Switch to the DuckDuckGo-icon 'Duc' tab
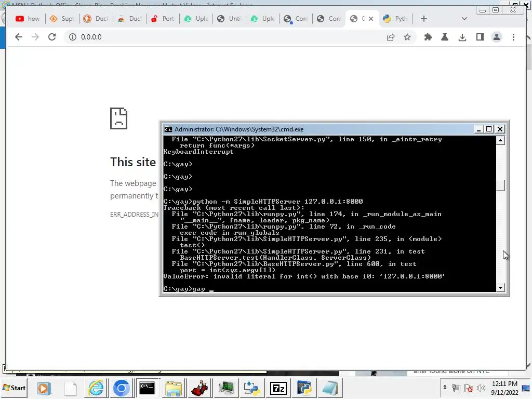 96,19
